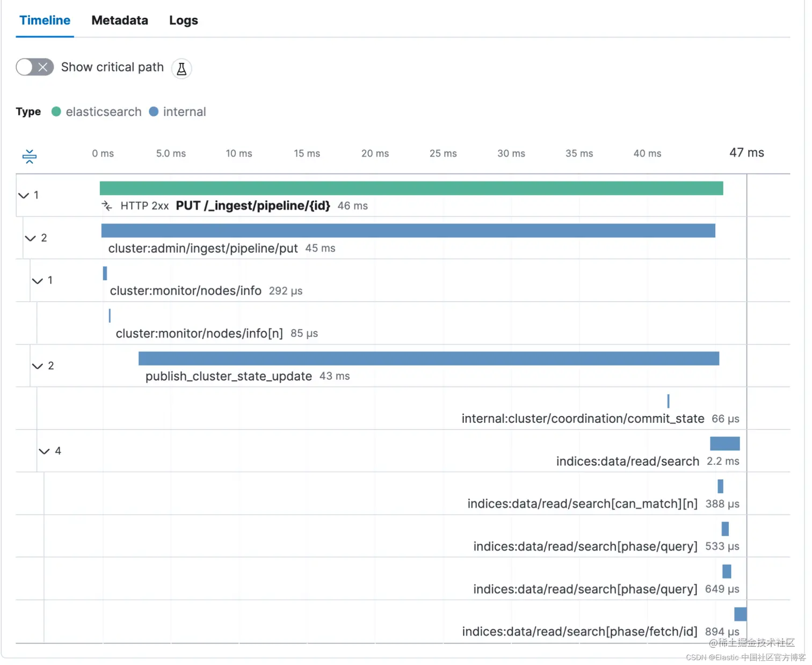Viewport: 812px width, 665px height.
Task: Collapse the cluster:admin/ingest/pipeline/put row chevron
Action: click(31, 238)
